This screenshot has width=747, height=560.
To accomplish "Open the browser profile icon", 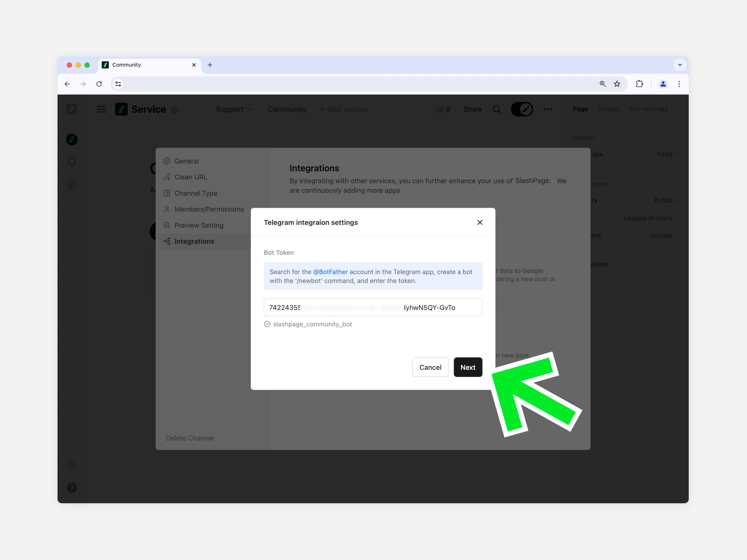I will (x=663, y=84).
